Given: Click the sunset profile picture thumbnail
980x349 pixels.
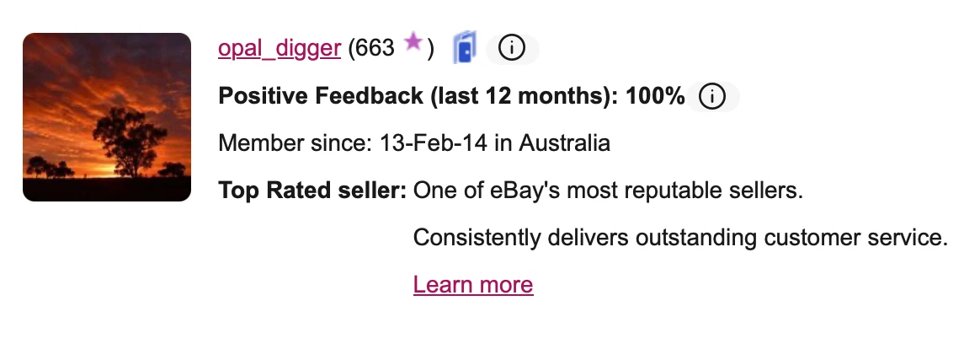Looking at the screenshot, I should (107, 117).
